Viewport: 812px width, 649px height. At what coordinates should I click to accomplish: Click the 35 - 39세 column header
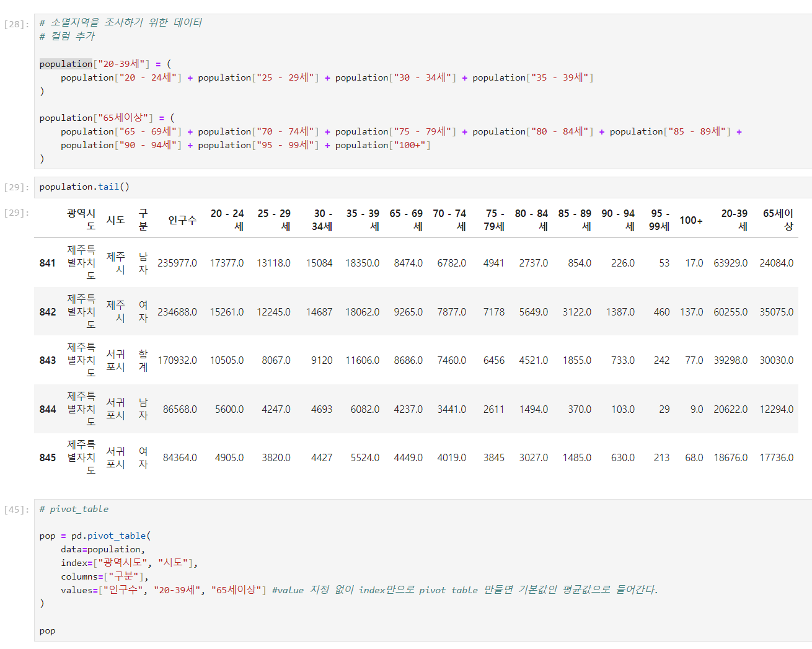coord(363,219)
